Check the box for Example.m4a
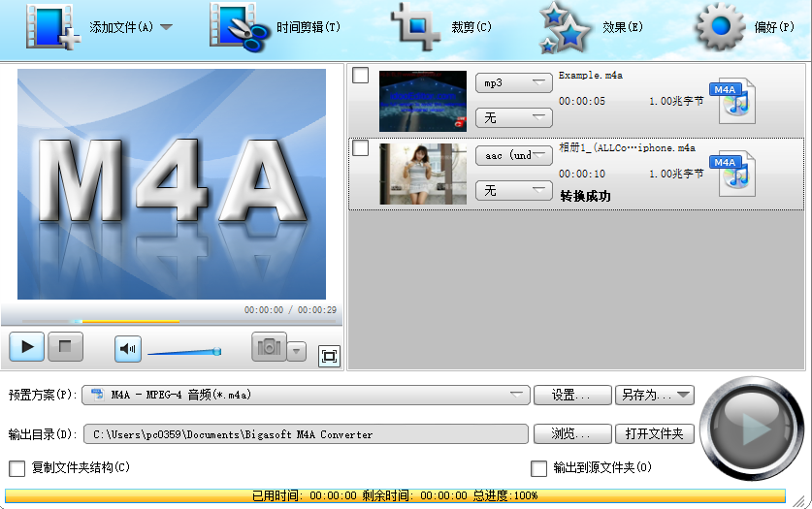812x509 pixels. click(361, 76)
